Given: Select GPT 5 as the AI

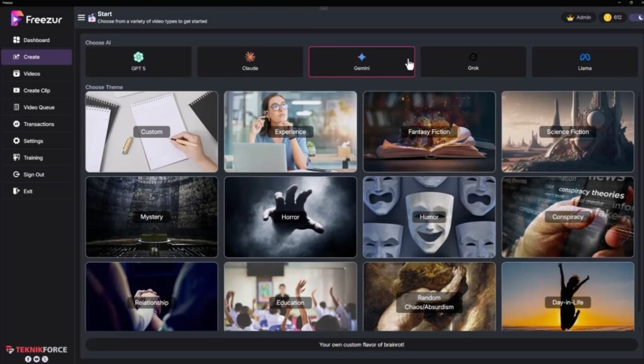Looking at the screenshot, I should pyautogui.click(x=138, y=62).
